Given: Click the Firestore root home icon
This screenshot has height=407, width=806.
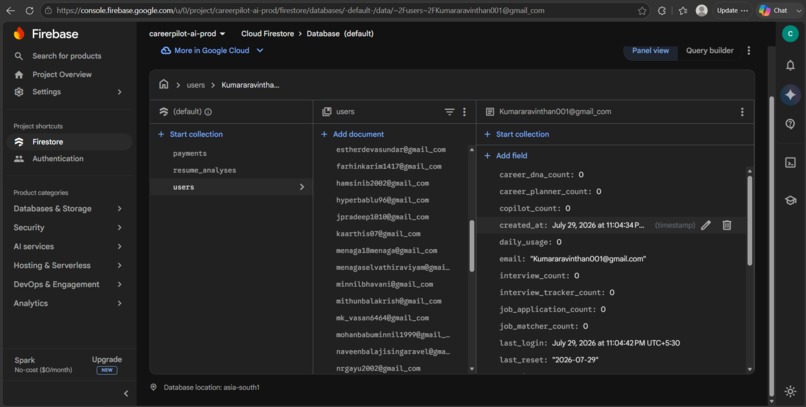Looking at the screenshot, I should pyautogui.click(x=163, y=84).
